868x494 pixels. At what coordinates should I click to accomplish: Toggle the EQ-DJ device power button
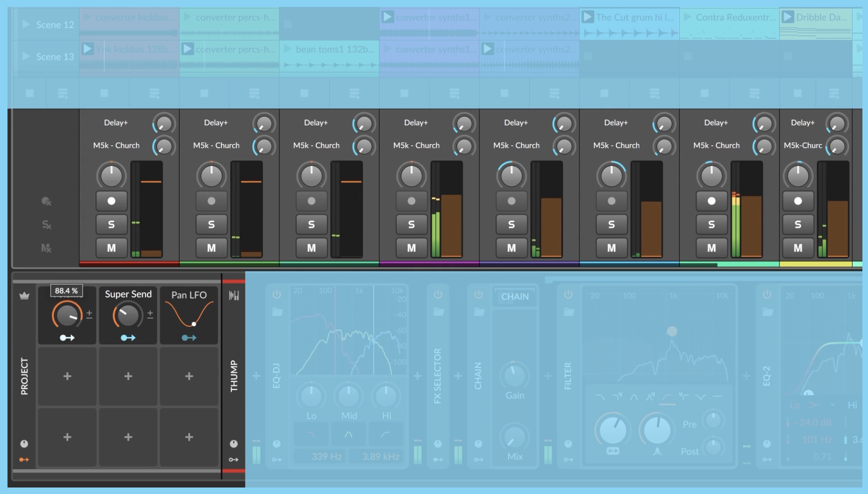[x=277, y=294]
